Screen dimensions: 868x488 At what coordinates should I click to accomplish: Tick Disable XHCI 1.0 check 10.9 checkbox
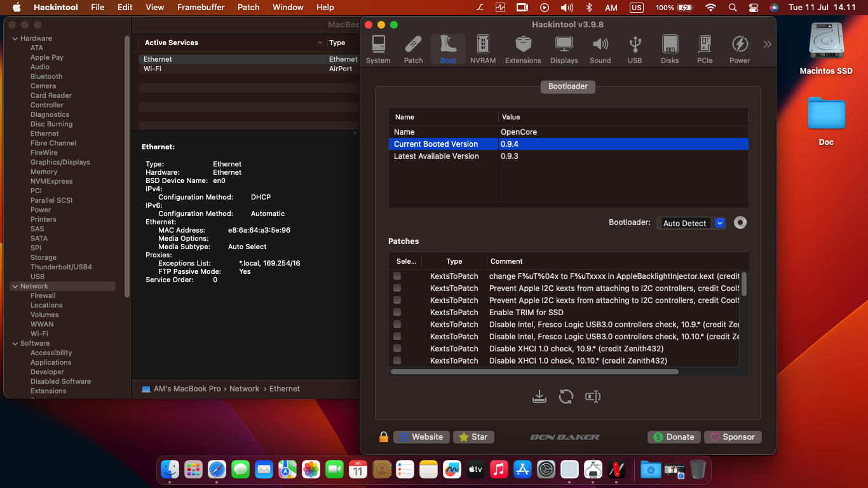pos(397,348)
